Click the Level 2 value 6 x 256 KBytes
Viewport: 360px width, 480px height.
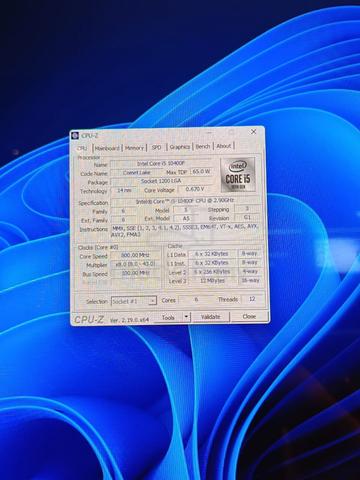point(212,272)
